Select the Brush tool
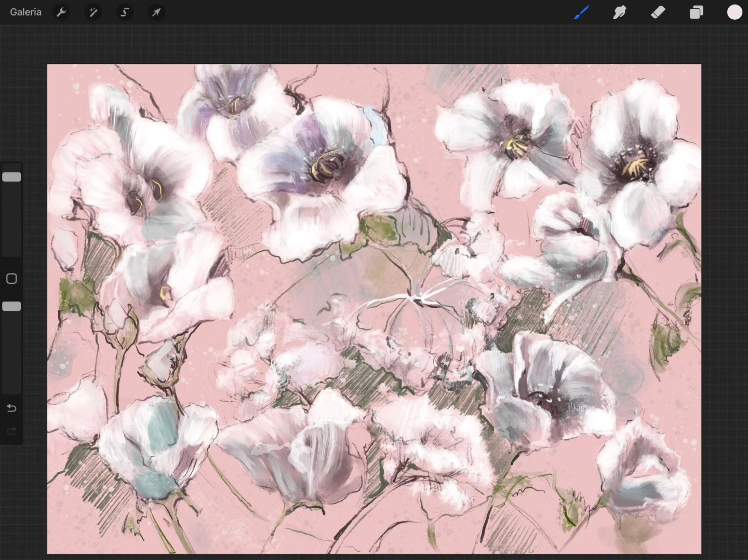 click(581, 12)
